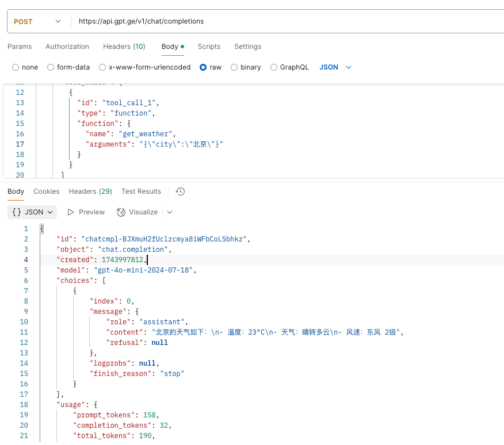
Task: Open the Settings tab
Action: tap(247, 47)
